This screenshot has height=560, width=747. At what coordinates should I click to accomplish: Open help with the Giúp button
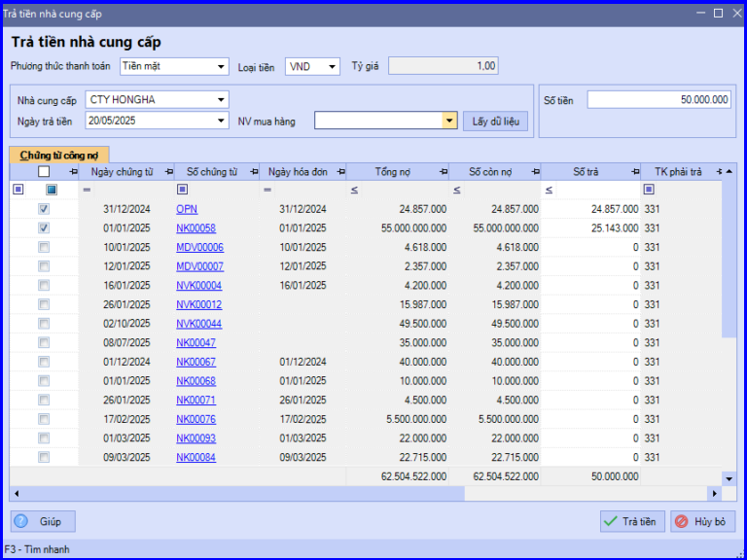click(x=44, y=521)
